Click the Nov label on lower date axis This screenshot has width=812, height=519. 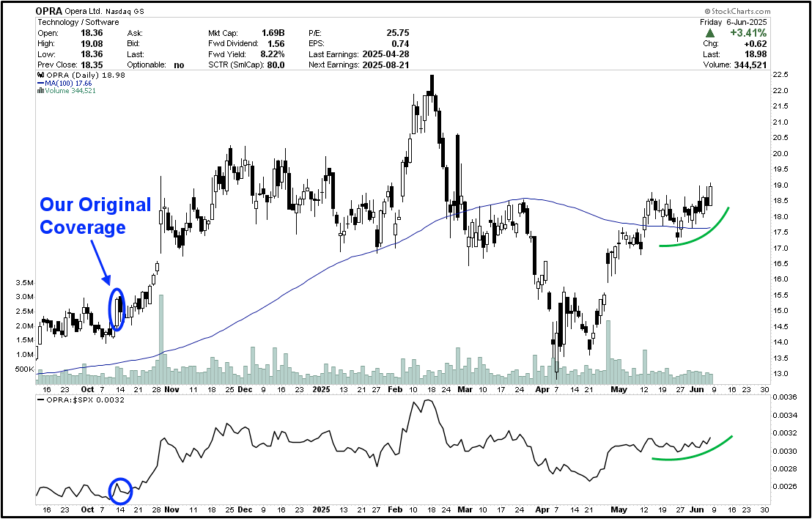click(172, 509)
